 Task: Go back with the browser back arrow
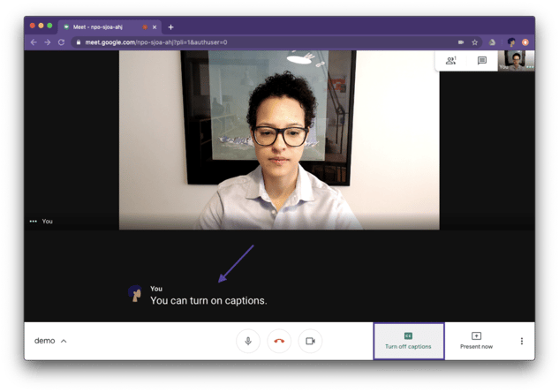pyautogui.click(x=34, y=42)
